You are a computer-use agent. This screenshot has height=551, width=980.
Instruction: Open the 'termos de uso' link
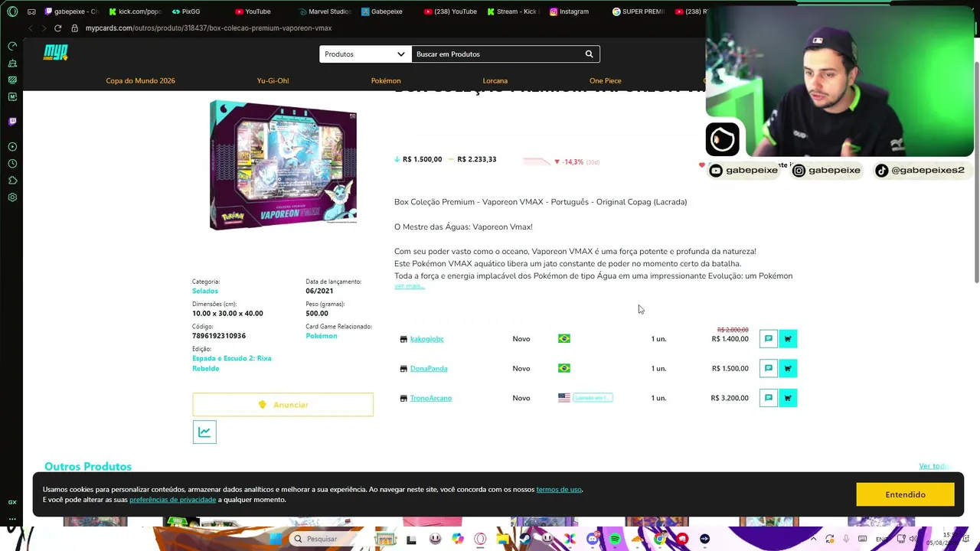tap(559, 490)
